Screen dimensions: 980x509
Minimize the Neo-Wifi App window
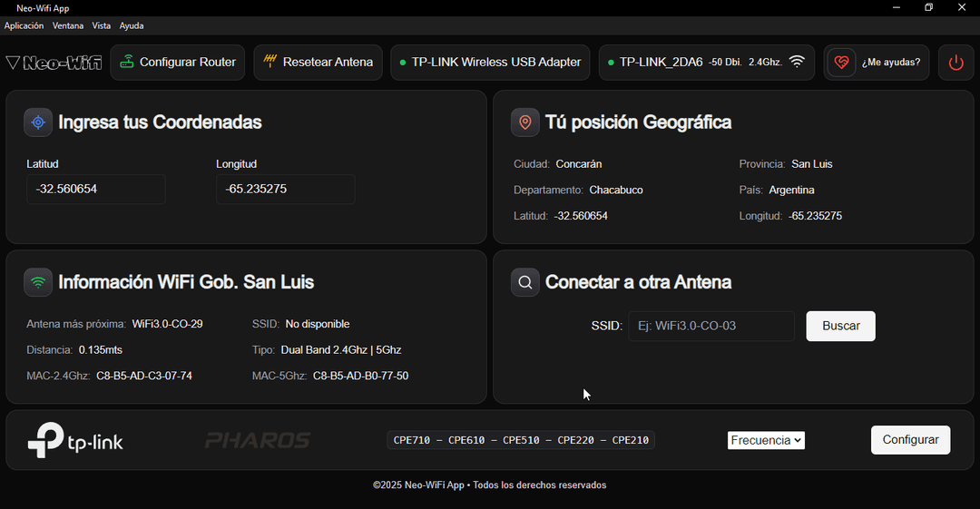(897, 7)
